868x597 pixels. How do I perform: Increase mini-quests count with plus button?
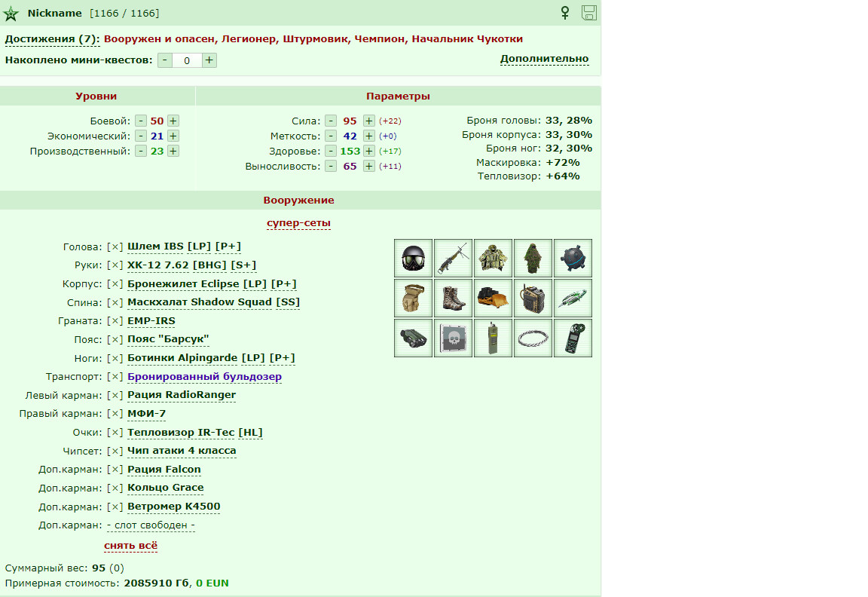[209, 60]
